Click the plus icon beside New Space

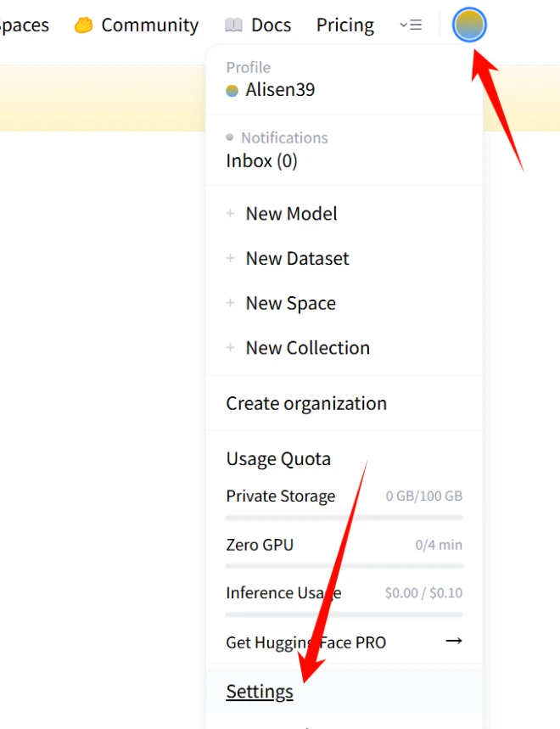click(230, 303)
